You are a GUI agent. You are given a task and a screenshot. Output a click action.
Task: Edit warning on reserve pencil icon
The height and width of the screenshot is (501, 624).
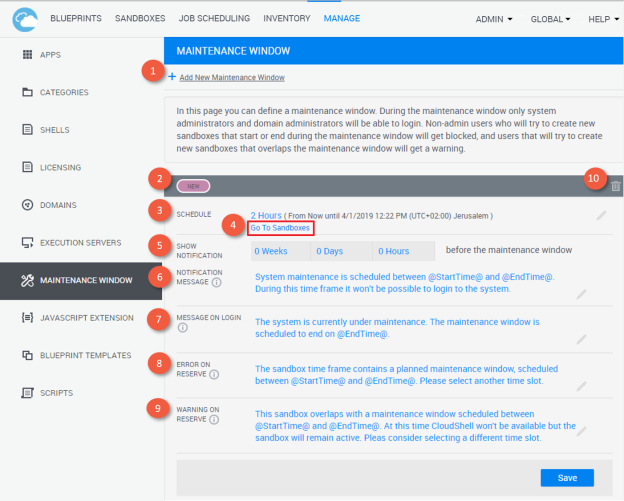(582, 430)
